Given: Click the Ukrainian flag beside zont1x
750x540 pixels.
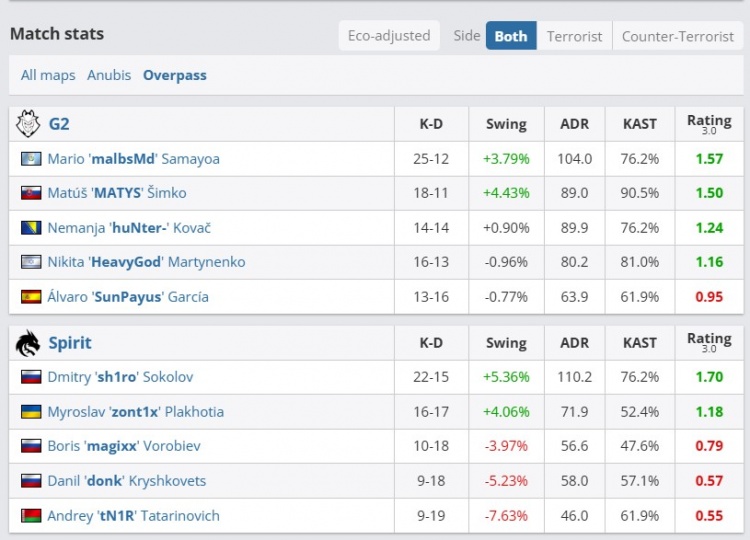Looking at the screenshot, I should click(x=31, y=411).
